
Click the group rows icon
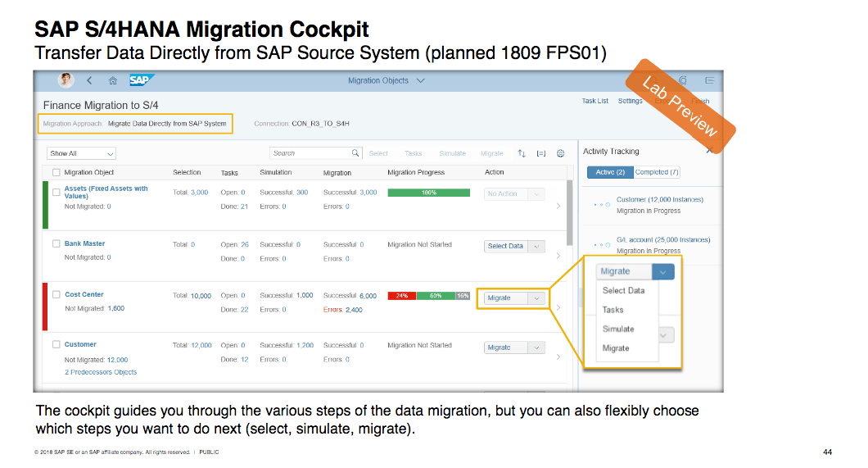[x=540, y=153]
